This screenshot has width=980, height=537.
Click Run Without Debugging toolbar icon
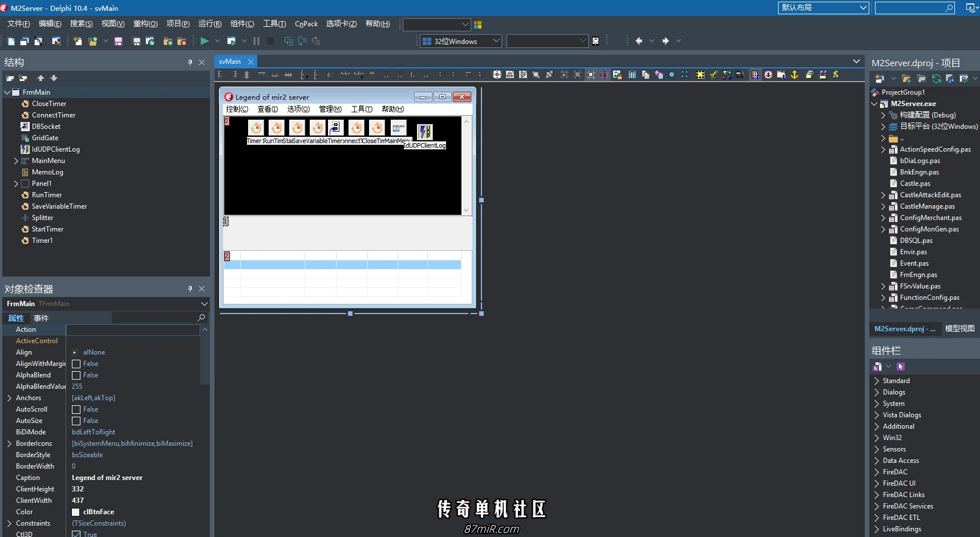(232, 41)
